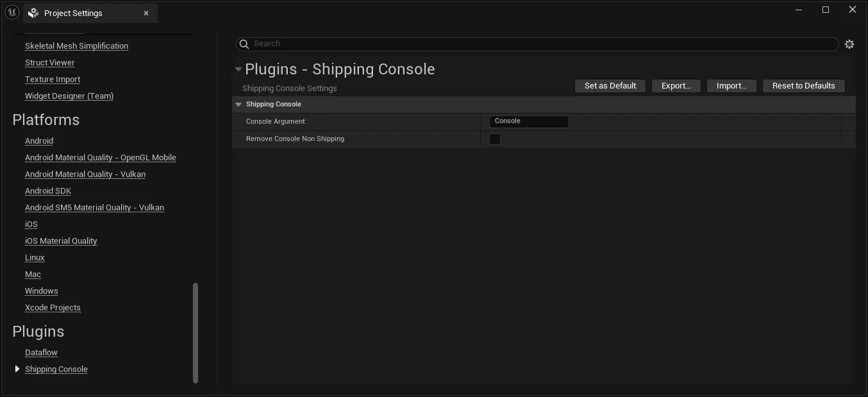Click the Unreal Engine logo icon

coord(12,13)
